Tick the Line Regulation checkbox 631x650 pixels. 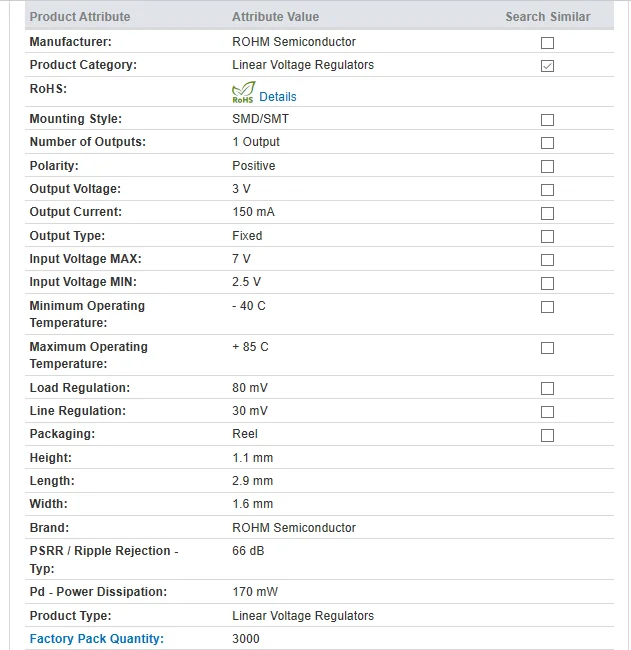coord(547,412)
